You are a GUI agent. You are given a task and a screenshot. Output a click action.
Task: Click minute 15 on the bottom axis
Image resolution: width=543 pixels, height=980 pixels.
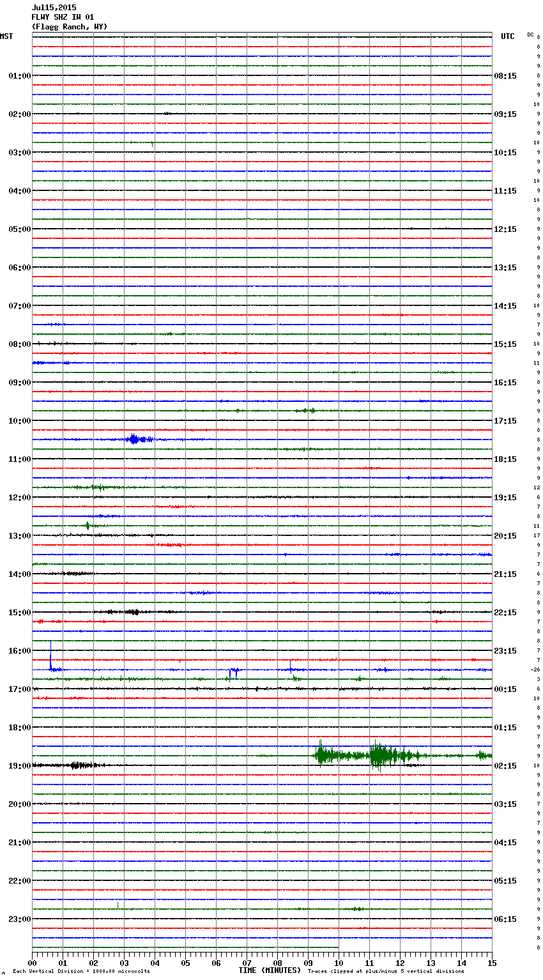(492, 963)
